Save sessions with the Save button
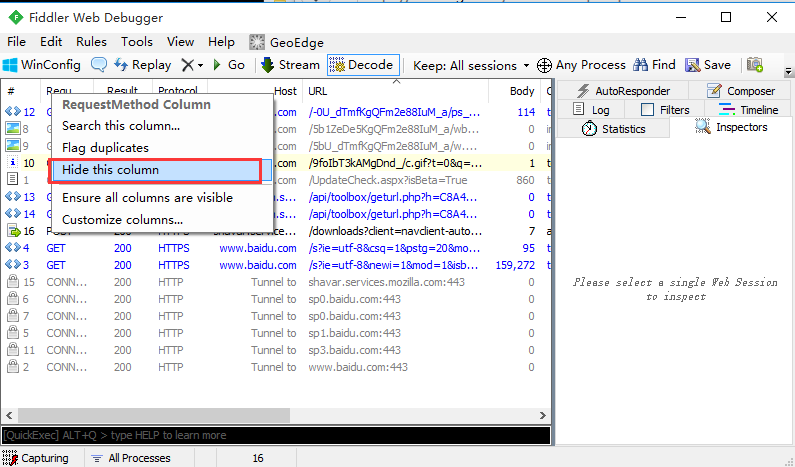This screenshot has height=467, width=795. pyautogui.click(x=708, y=65)
